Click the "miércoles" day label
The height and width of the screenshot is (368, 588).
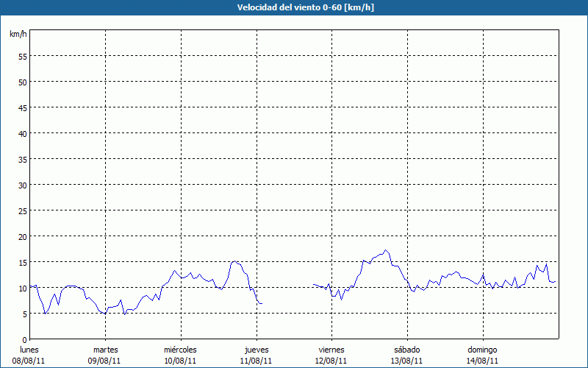point(180,350)
